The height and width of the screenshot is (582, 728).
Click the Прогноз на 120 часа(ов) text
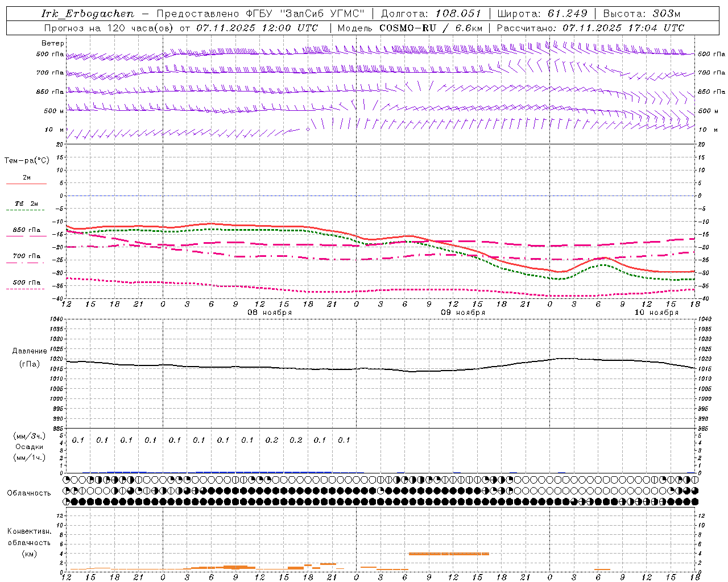[109, 28]
